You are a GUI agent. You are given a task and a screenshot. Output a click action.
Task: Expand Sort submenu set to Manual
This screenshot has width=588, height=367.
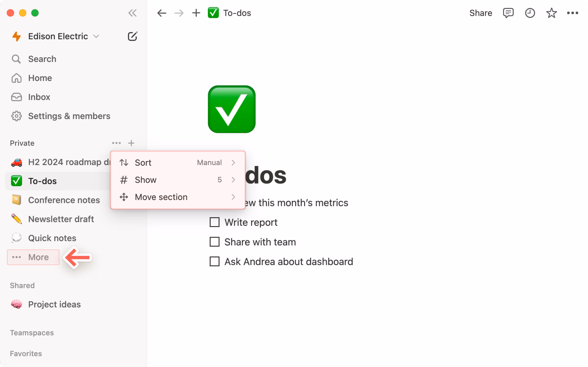click(177, 162)
